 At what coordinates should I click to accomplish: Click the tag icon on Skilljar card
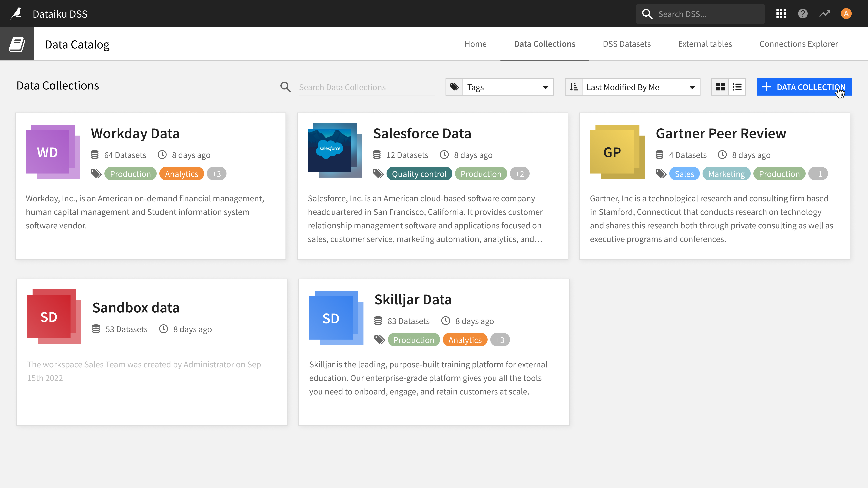[x=380, y=340]
